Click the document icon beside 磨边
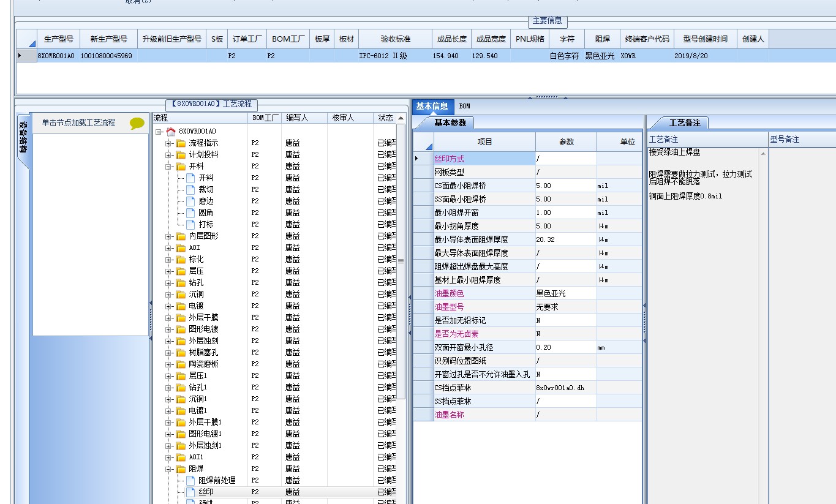Viewport: 836px width, 504px height. pyautogui.click(x=190, y=201)
